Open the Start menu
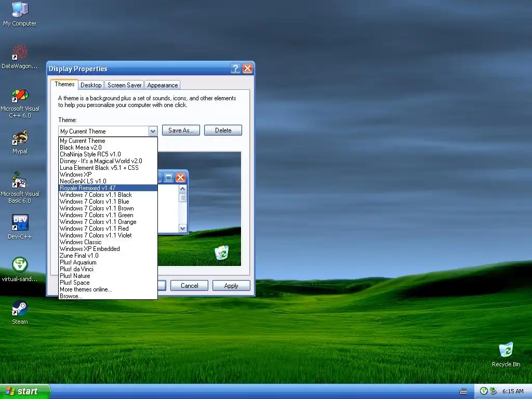The height and width of the screenshot is (399, 532). pyautogui.click(x=25, y=391)
